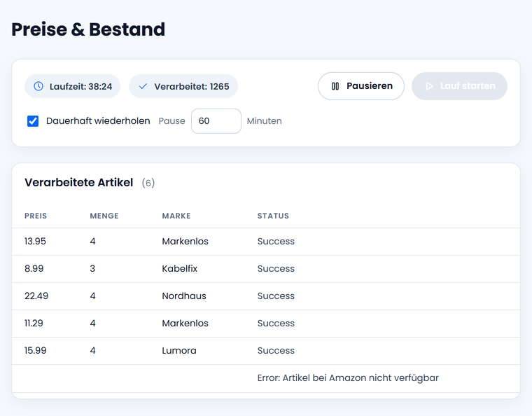Screen dimensions: 532x416
Task: Click the Laufzeit: 38:24 pill
Action: tap(72, 86)
